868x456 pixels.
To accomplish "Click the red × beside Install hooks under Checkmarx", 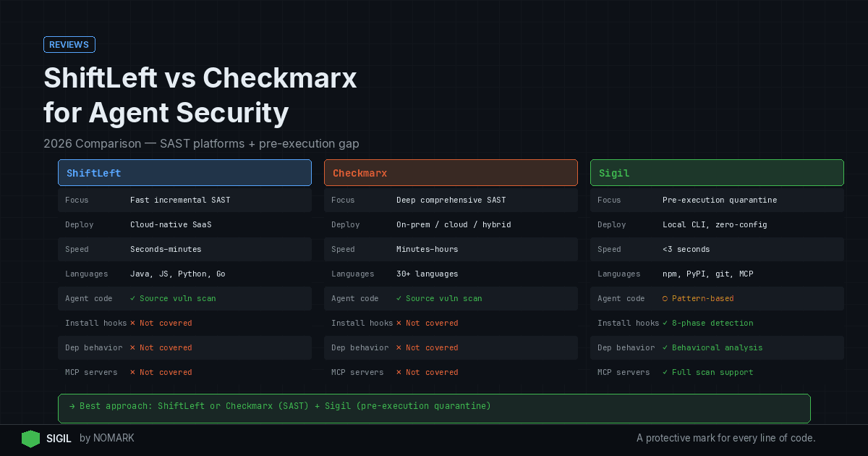I will [x=399, y=323].
